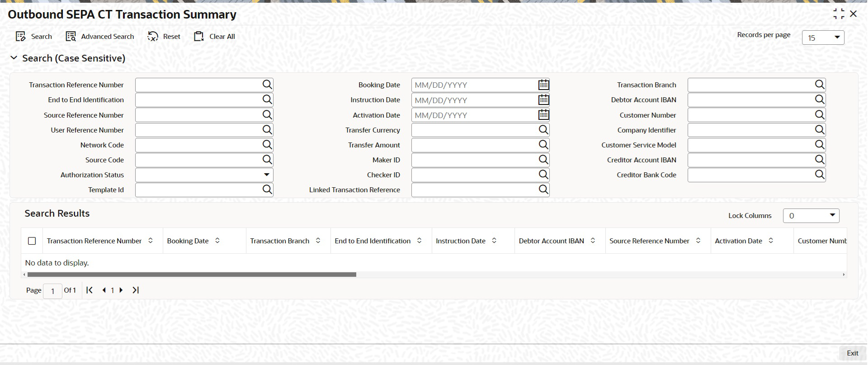The height and width of the screenshot is (365, 868).
Task: Open the Booking Date calendar picker
Action: (x=543, y=85)
